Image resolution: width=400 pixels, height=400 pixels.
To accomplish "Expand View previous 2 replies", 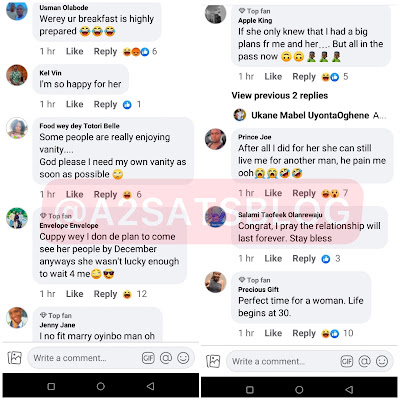I will pyautogui.click(x=280, y=96).
